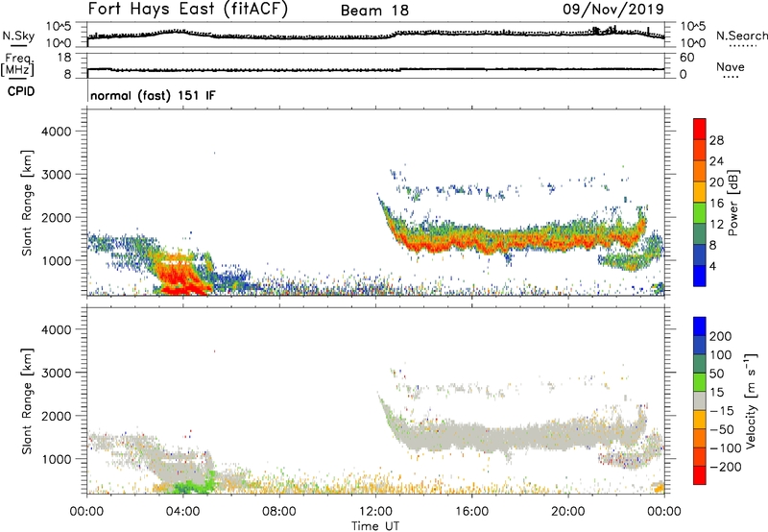768x532 pixels.
Task: Click the "16:00" time tick label
Action: pos(471,512)
